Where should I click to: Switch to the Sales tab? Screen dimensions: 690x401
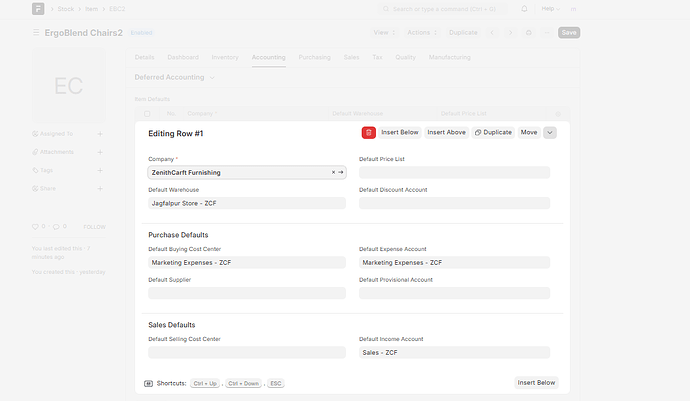tap(351, 57)
